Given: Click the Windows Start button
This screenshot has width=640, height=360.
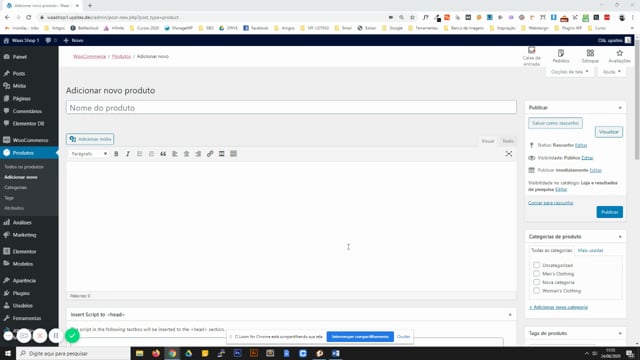Looking at the screenshot, I should 8,353.
